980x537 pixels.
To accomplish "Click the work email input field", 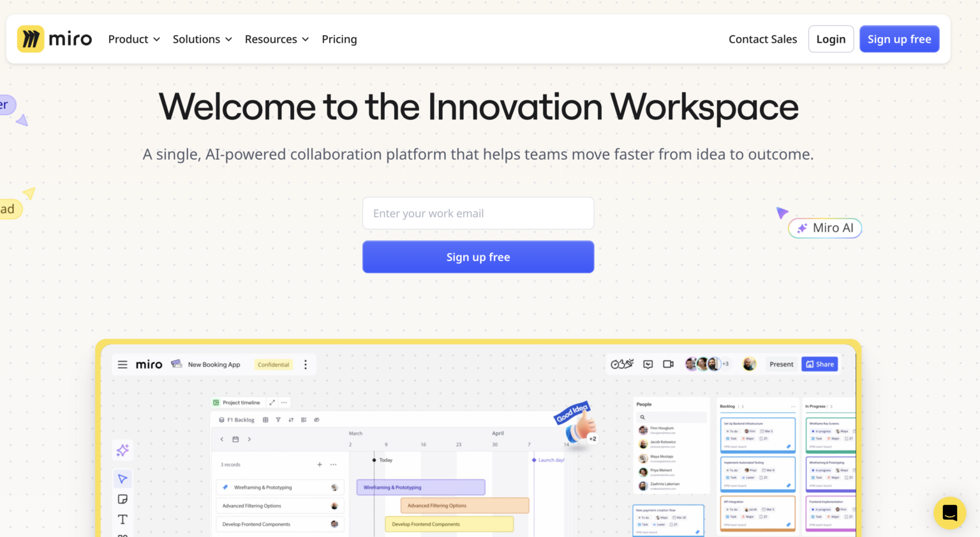I will tap(478, 213).
